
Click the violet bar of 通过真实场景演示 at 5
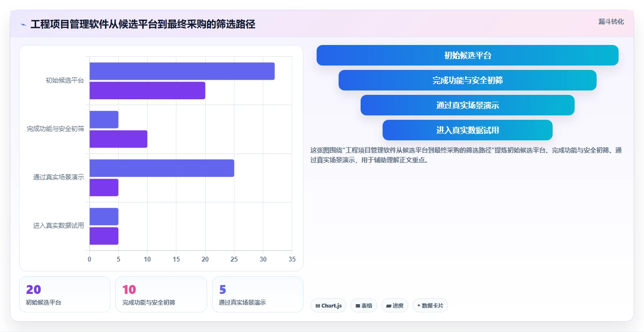point(104,187)
